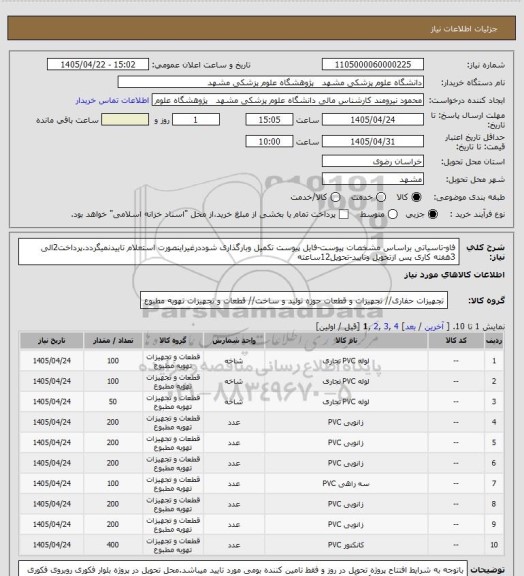Click the empty remaining hours field
The height and width of the screenshot is (576, 524).
125,120
